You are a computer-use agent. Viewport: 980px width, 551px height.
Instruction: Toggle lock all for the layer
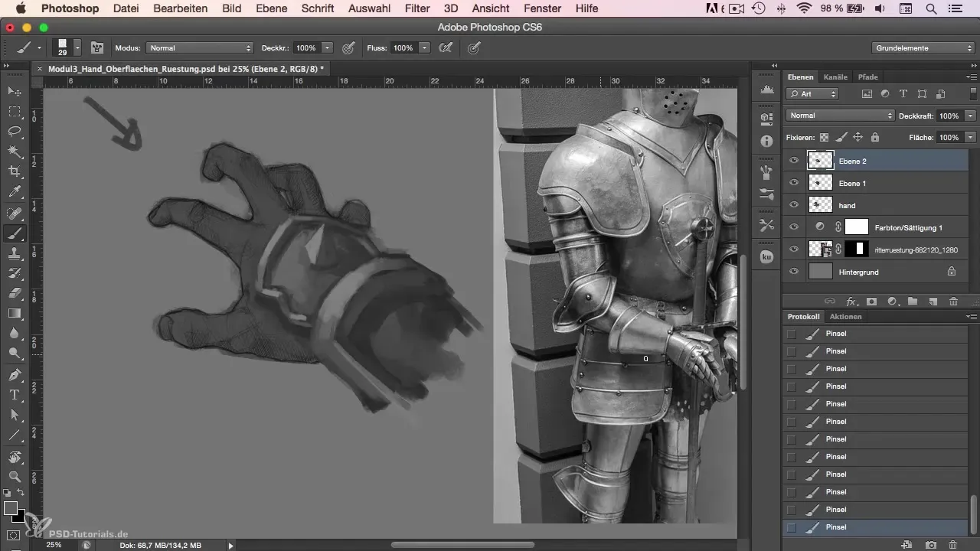tap(874, 138)
